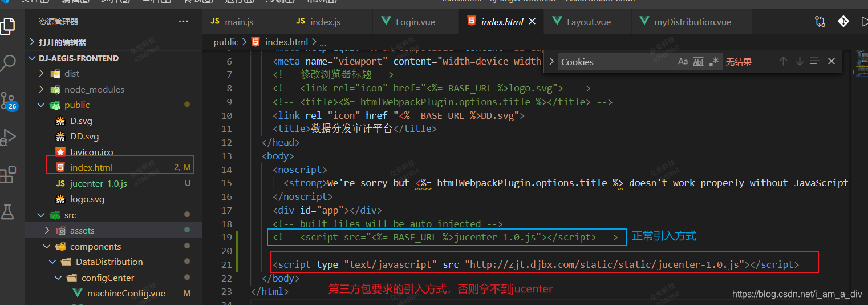868x305 pixels.
Task: Click the public breadcrumb segment
Action: click(x=226, y=42)
